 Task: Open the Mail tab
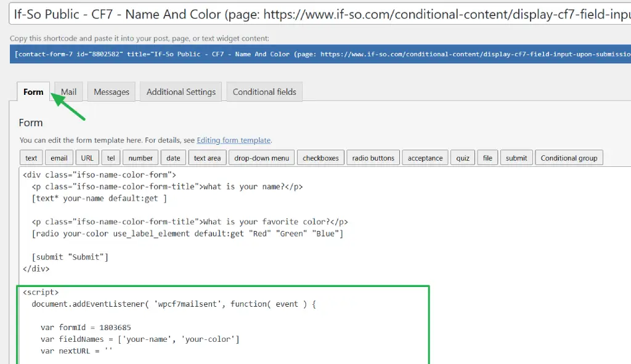click(68, 92)
